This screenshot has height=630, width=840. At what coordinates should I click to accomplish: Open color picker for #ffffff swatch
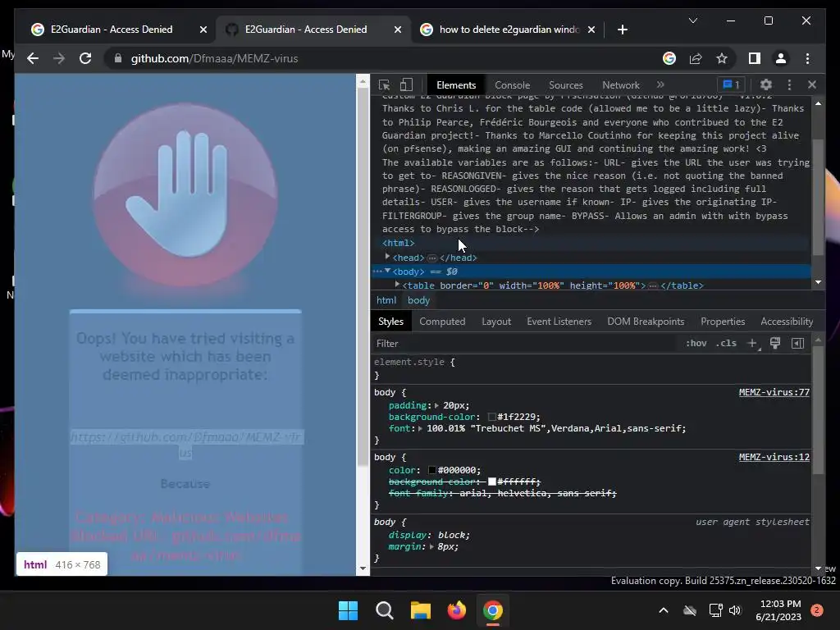(492, 482)
